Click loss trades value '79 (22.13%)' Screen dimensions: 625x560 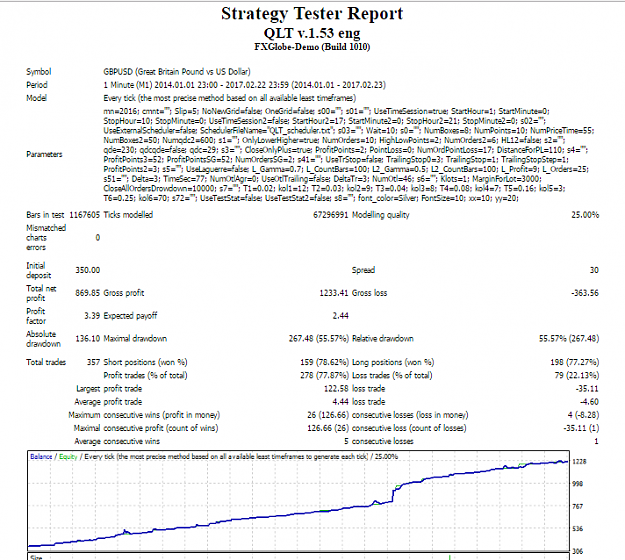pyautogui.click(x=577, y=375)
